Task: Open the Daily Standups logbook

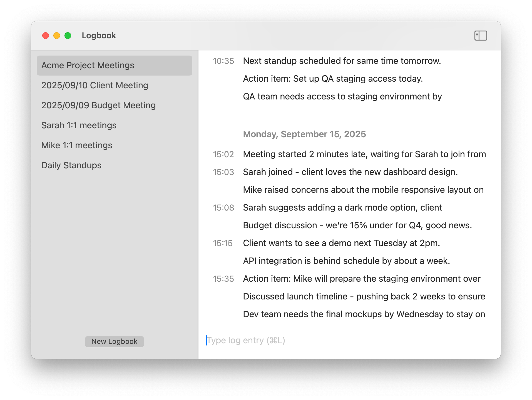Action: 114,165
